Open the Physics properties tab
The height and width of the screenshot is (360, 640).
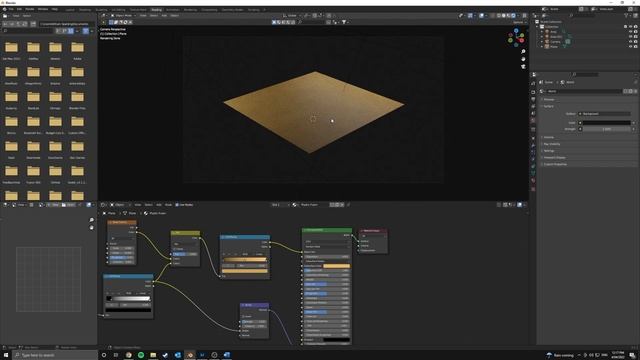pyautogui.click(x=533, y=159)
